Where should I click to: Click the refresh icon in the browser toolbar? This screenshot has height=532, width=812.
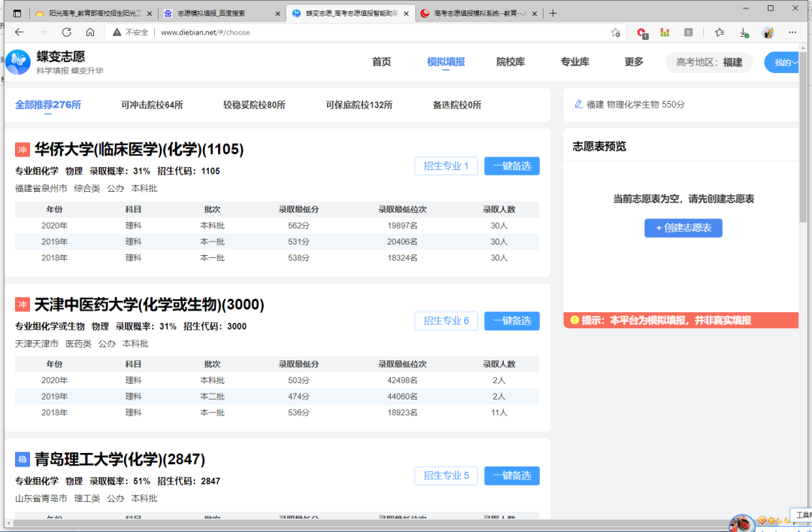click(66, 32)
